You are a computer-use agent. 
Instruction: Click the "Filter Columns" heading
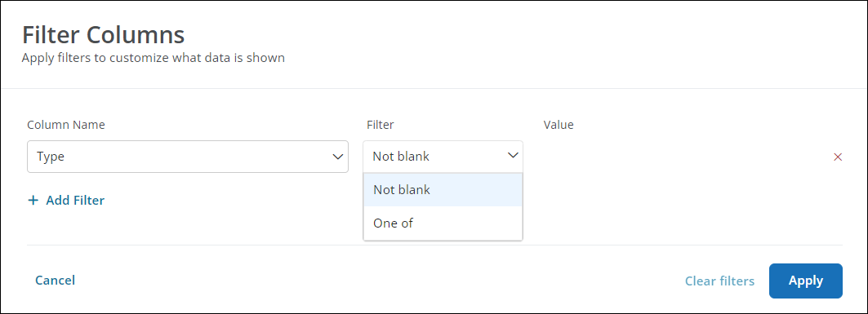[104, 35]
